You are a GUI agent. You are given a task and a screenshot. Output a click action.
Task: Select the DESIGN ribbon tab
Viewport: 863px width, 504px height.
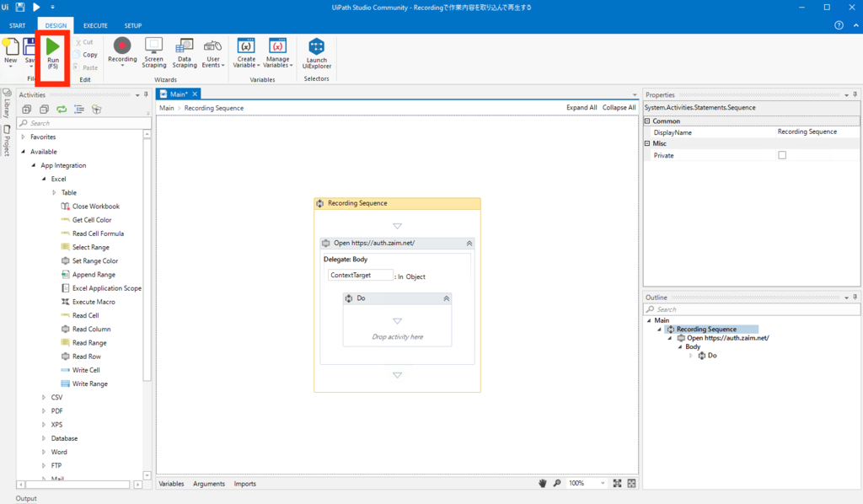56,25
